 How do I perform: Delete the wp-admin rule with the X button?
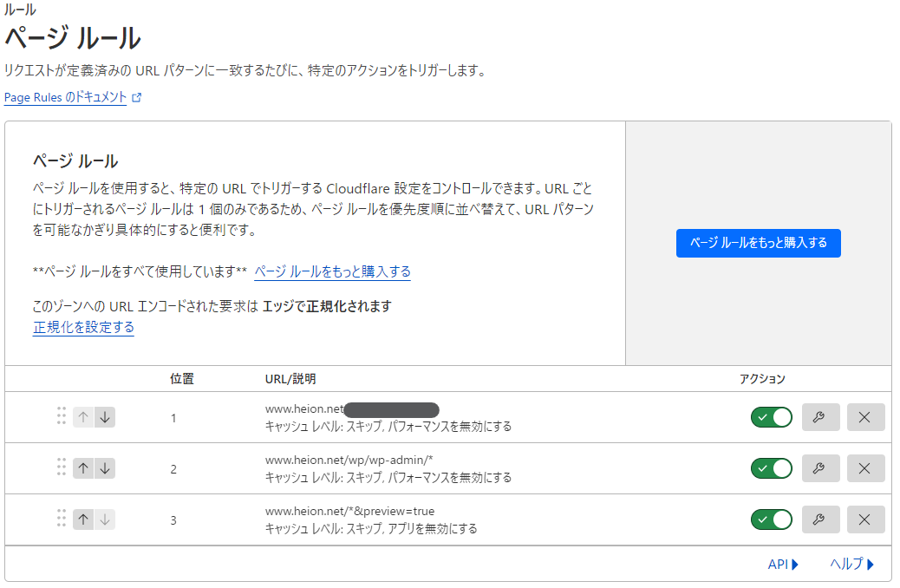[x=865, y=468]
